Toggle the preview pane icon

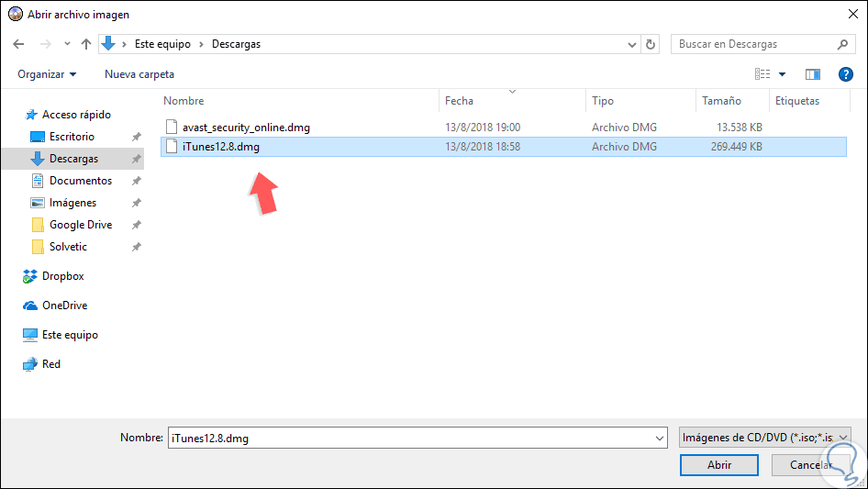point(813,74)
